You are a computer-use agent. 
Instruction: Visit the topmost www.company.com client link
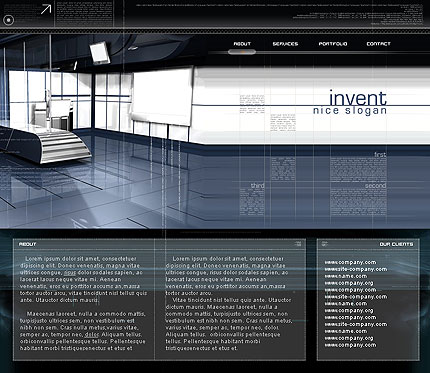coord(350,262)
